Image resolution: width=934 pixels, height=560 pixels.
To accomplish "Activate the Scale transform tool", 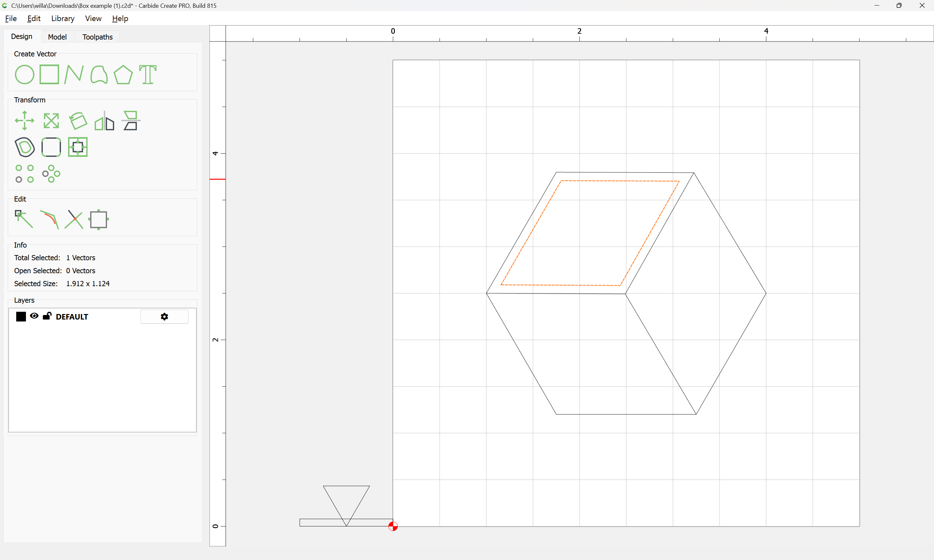I will (x=51, y=121).
